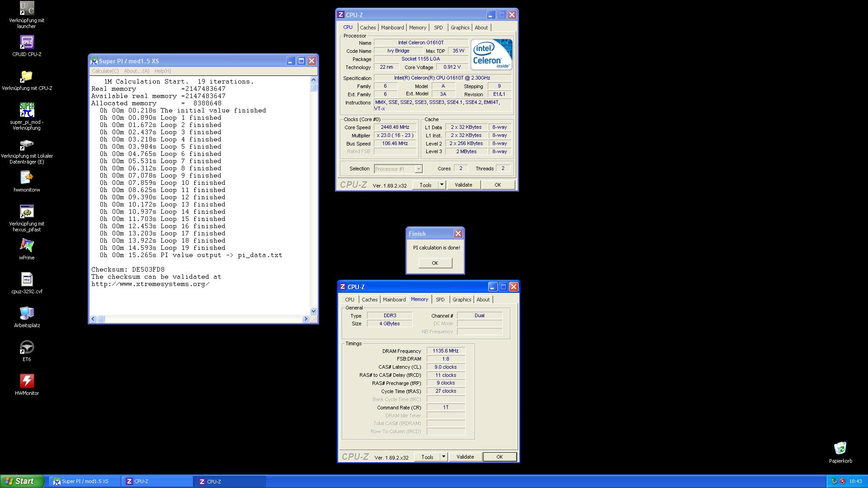Click the xtremesystems.org URL text
This screenshot has height=488, width=868.
(151, 284)
